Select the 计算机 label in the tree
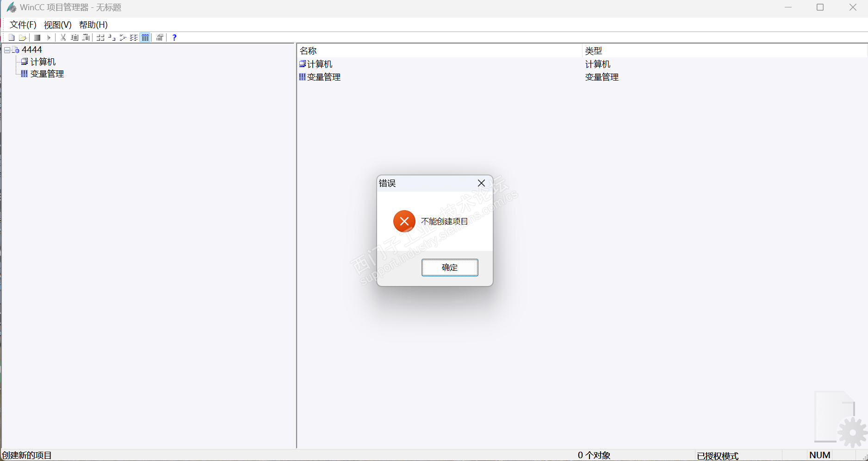 coord(43,62)
